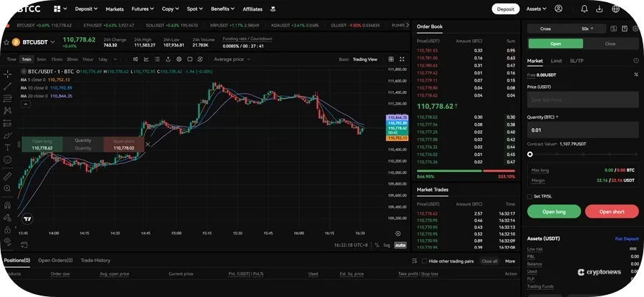Click Open long 110,778.62 on chart
The image size is (644, 297).
pos(42,145)
